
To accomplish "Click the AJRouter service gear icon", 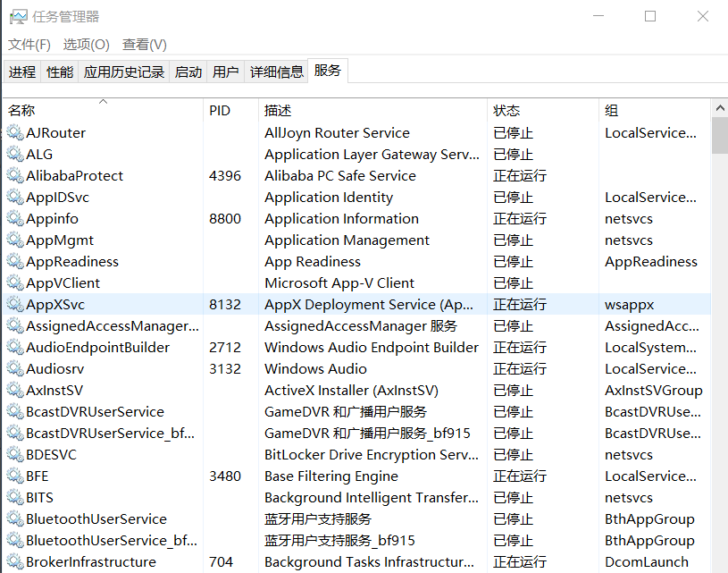I will [16, 132].
